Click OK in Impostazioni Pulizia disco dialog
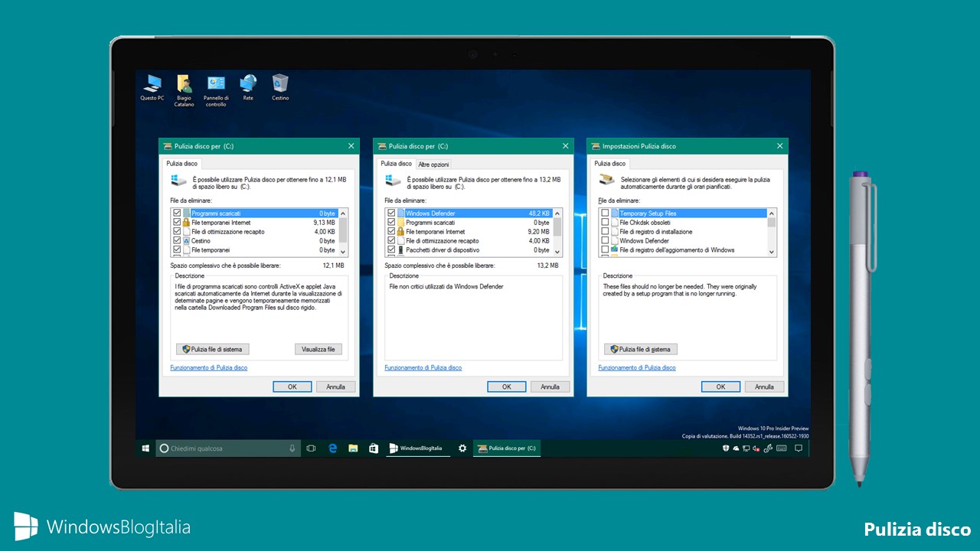Screen dimensions: 980x551 [720, 386]
